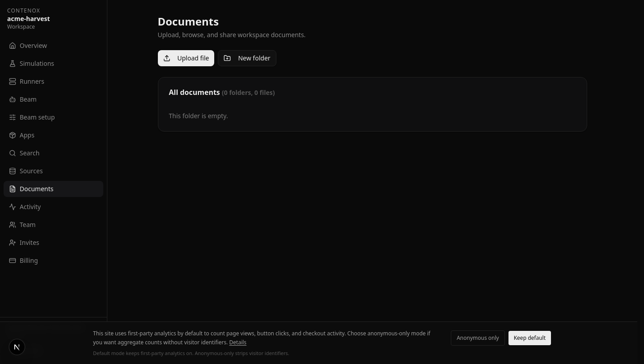Click the Workspace label under acme-harvest
The height and width of the screenshot is (364, 644).
[x=21, y=27]
